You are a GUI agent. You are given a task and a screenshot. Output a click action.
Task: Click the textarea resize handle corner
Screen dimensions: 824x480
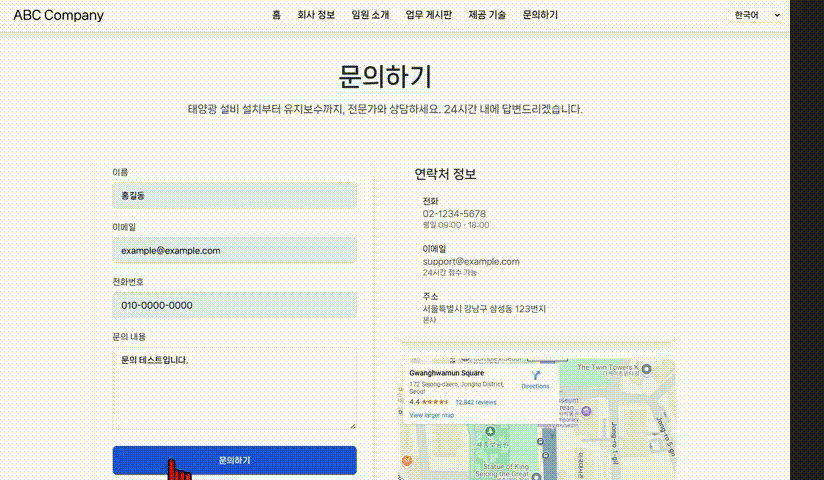[x=353, y=426]
